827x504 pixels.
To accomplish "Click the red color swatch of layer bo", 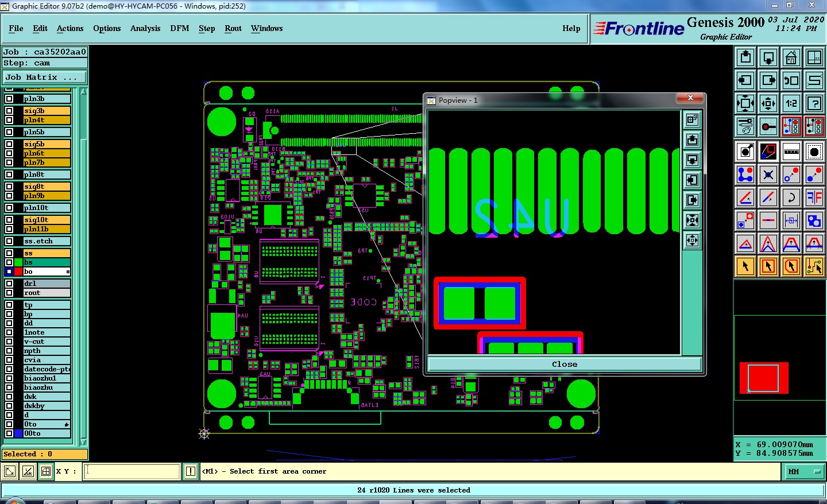I will 18,272.
